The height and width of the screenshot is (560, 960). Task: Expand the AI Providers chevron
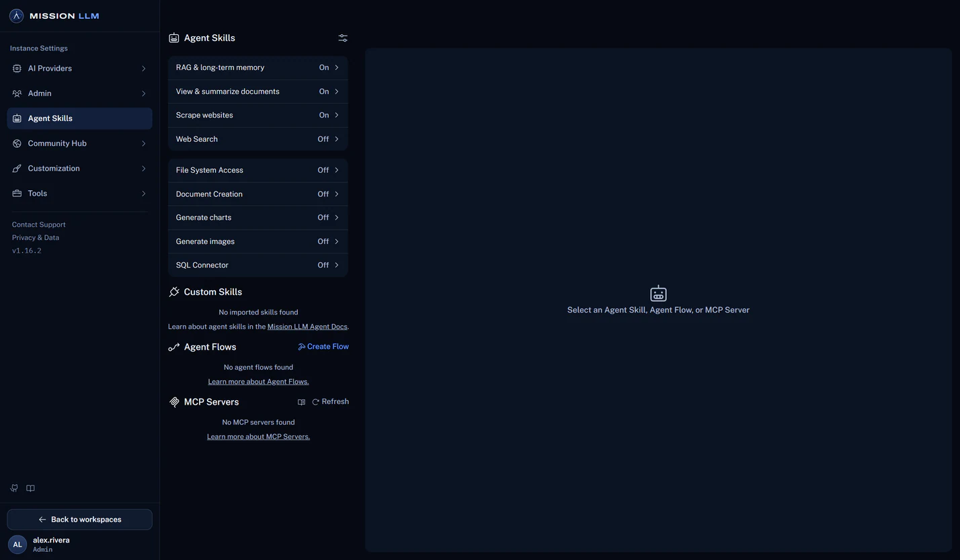pyautogui.click(x=143, y=69)
